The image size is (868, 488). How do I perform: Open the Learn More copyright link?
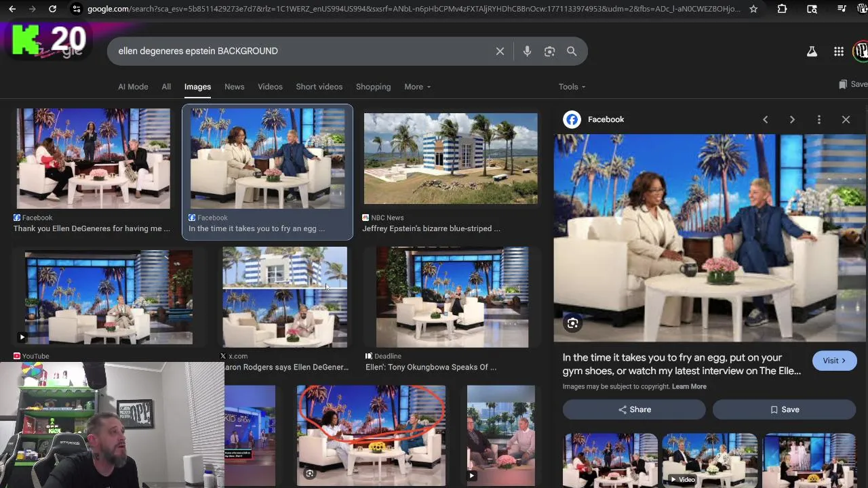point(689,386)
